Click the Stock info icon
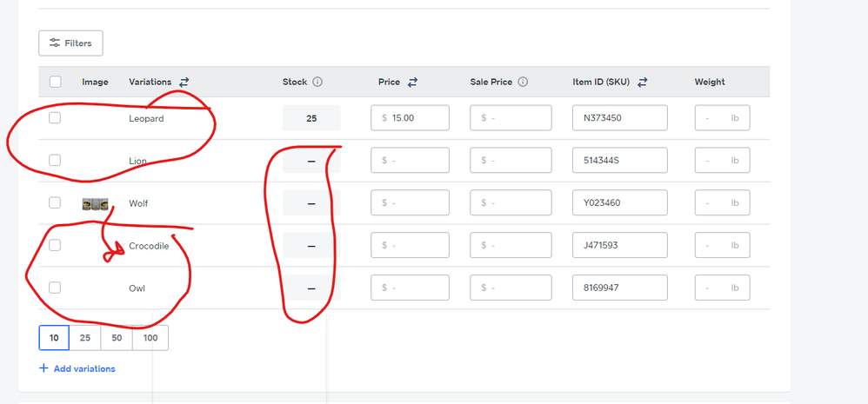The image size is (868, 404). tap(317, 82)
